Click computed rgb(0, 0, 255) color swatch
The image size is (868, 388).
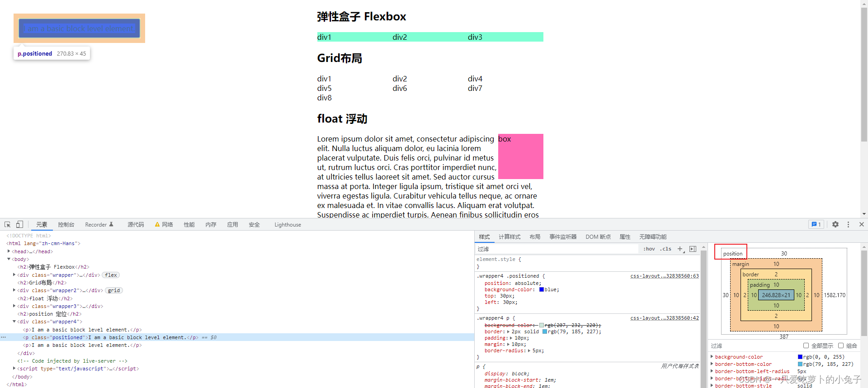click(x=800, y=357)
